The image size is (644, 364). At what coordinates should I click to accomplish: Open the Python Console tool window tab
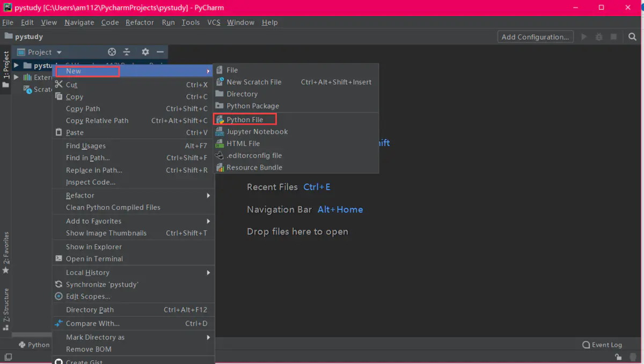click(34, 345)
